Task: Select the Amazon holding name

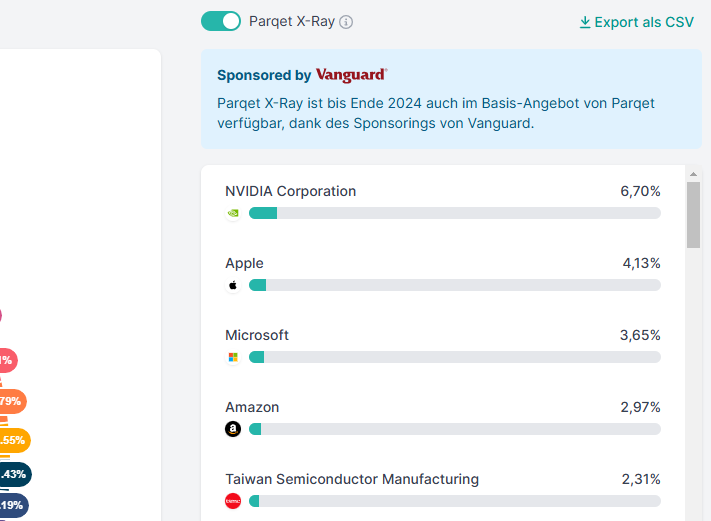Action: coord(252,407)
